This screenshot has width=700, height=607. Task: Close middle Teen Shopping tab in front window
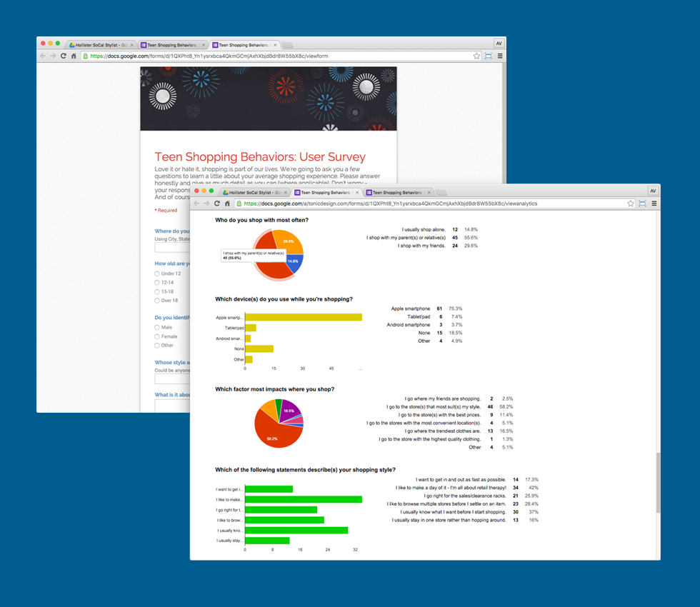(x=357, y=193)
